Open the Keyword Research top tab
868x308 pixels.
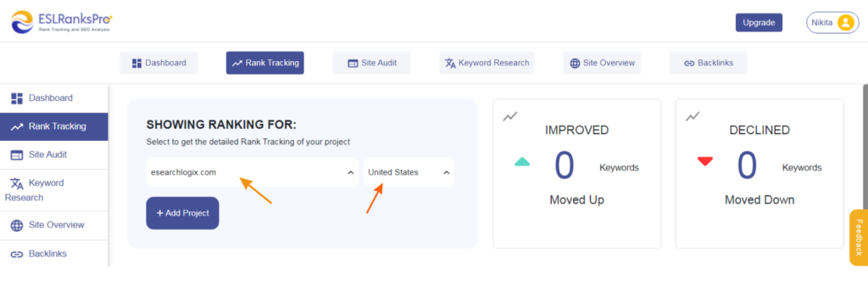point(487,63)
